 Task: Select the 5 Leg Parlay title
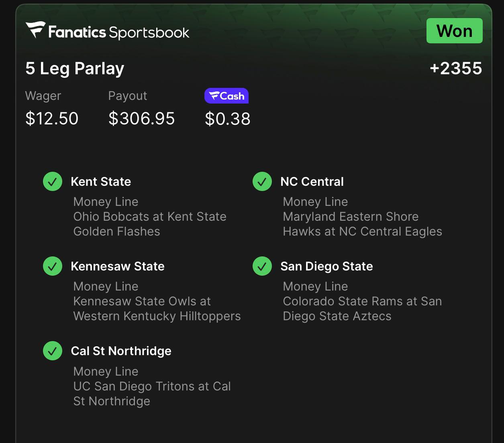tap(75, 69)
